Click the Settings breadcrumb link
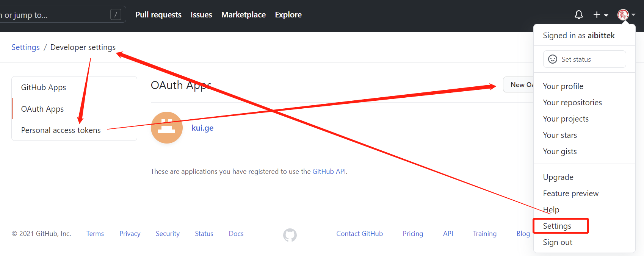644x256 pixels. [25, 47]
